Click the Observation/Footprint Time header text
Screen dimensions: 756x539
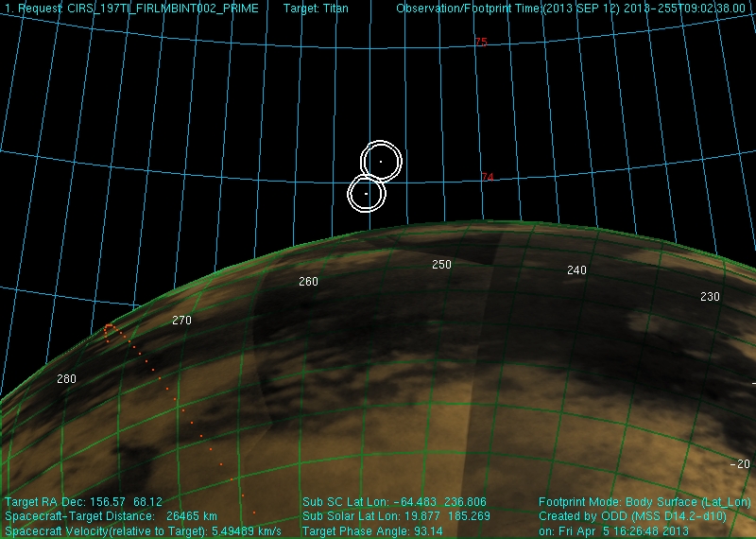(571, 9)
